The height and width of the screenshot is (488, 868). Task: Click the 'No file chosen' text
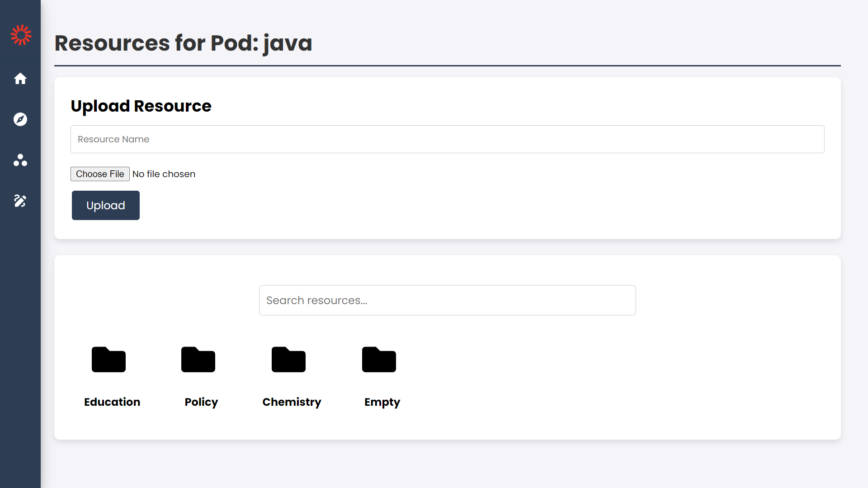[164, 174]
